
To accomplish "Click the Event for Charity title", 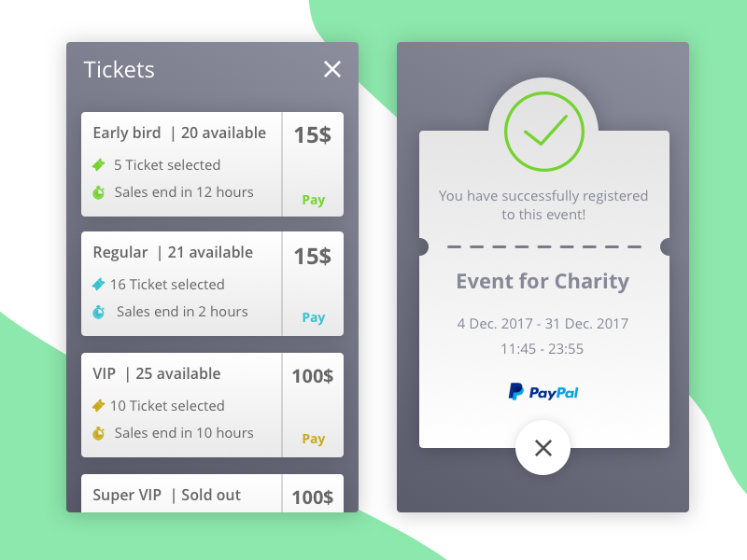I will coord(543,282).
